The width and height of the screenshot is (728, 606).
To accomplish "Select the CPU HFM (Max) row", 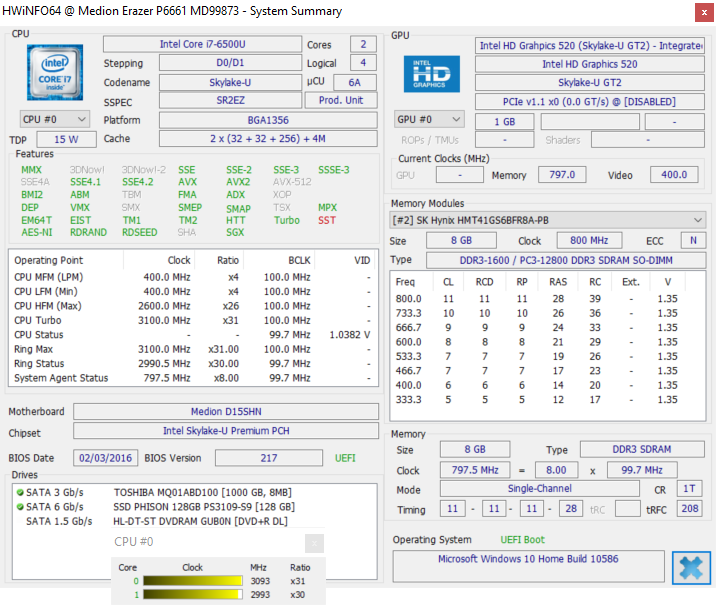I will click(193, 306).
